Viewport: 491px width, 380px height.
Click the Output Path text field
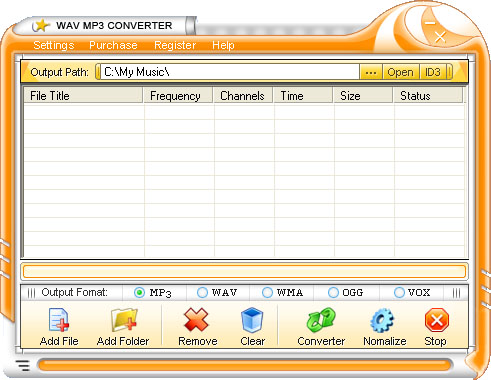point(230,72)
